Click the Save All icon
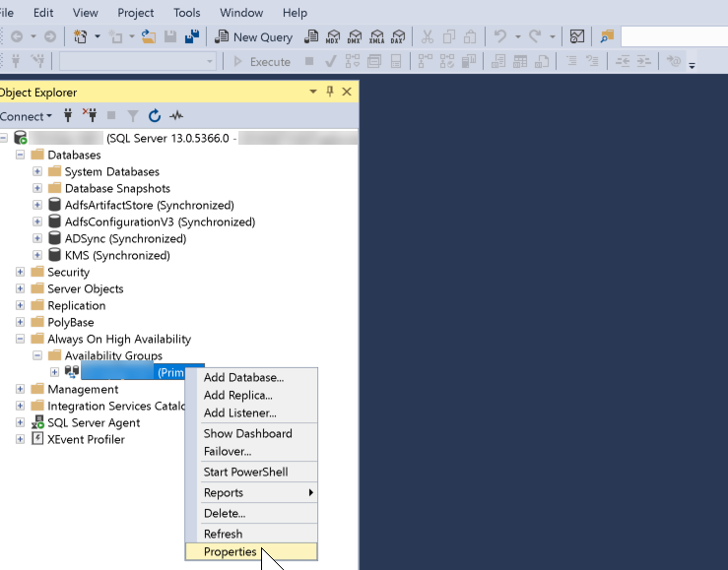 pos(192,36)
